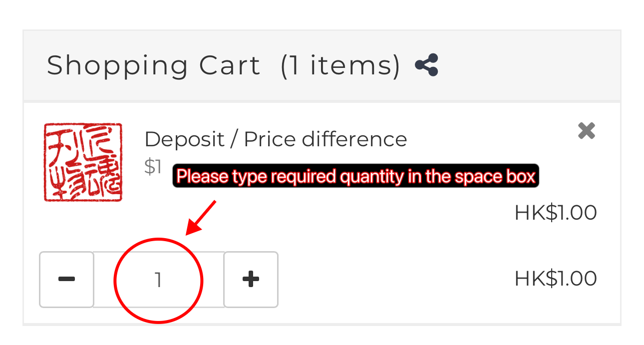Click the word Cart in the heading
The height and width of the screenshot is (345, 644).
click(230, 65)
